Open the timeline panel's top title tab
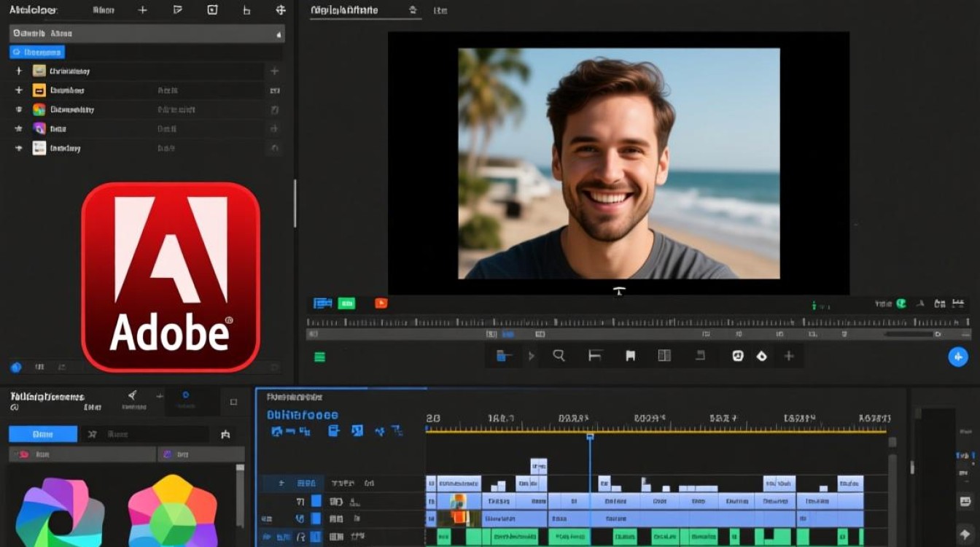Screen dimensions: 980x547 pyautogui.click(x=295, y=397)
